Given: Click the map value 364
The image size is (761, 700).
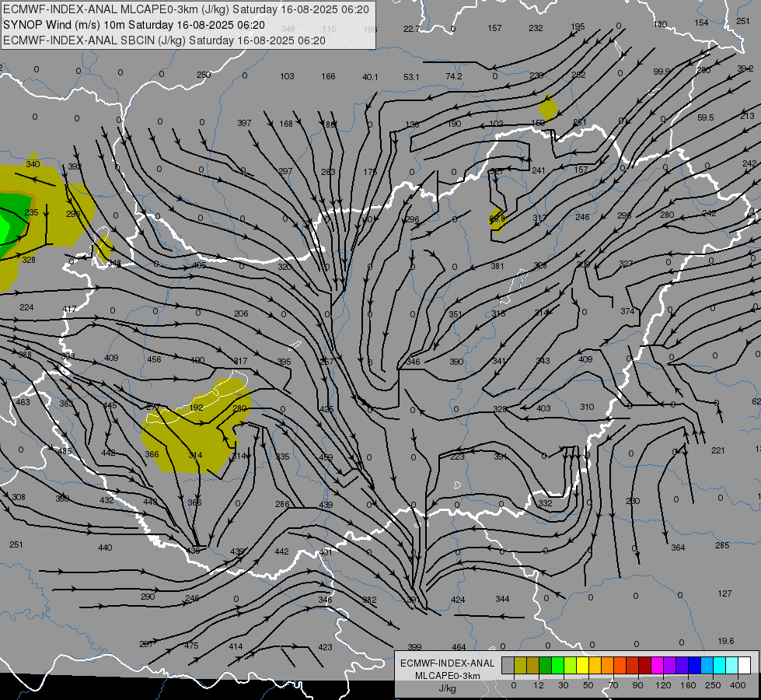Looking at the screenshot, I should [x=678, y=548].
